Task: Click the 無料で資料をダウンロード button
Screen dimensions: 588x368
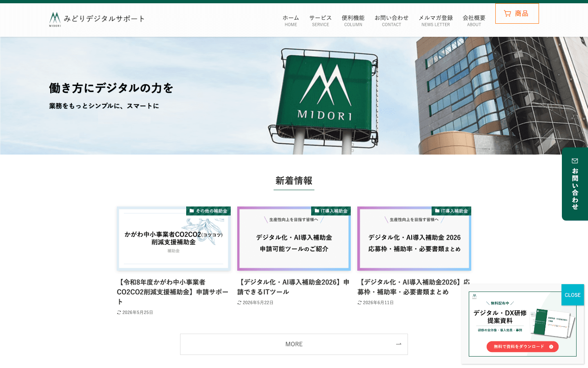Action: [523, 347]
